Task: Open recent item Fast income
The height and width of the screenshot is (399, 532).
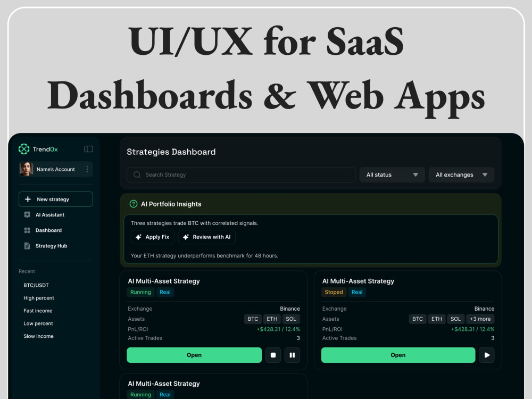Action: coord(38,311)
